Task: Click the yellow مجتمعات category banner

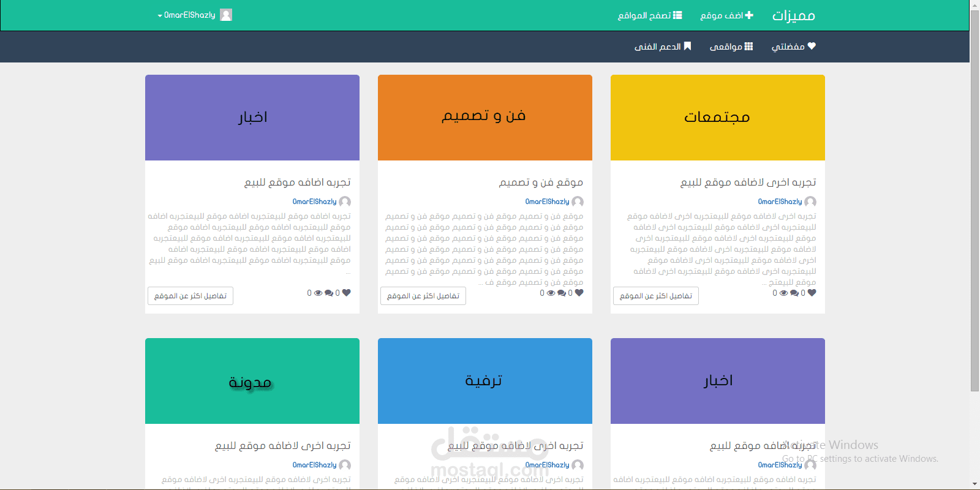Action: (718, 118)
